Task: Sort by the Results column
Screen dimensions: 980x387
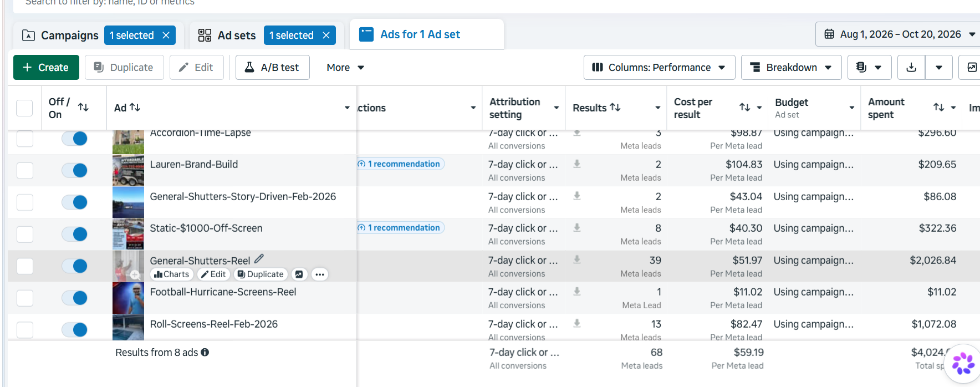Action: [x=615, y=107]
